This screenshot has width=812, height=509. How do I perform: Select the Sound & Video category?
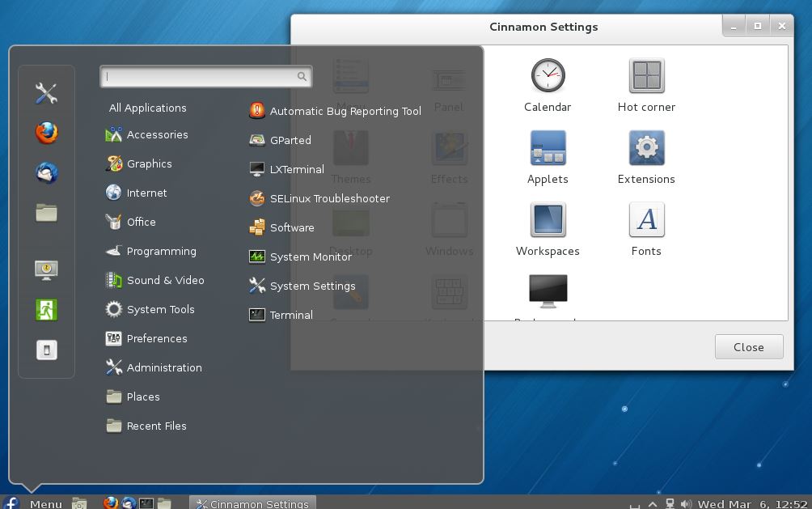(154, 281)
